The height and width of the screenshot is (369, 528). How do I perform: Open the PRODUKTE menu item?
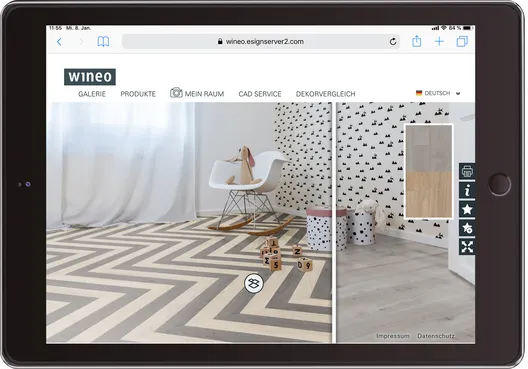coord(138,94)
